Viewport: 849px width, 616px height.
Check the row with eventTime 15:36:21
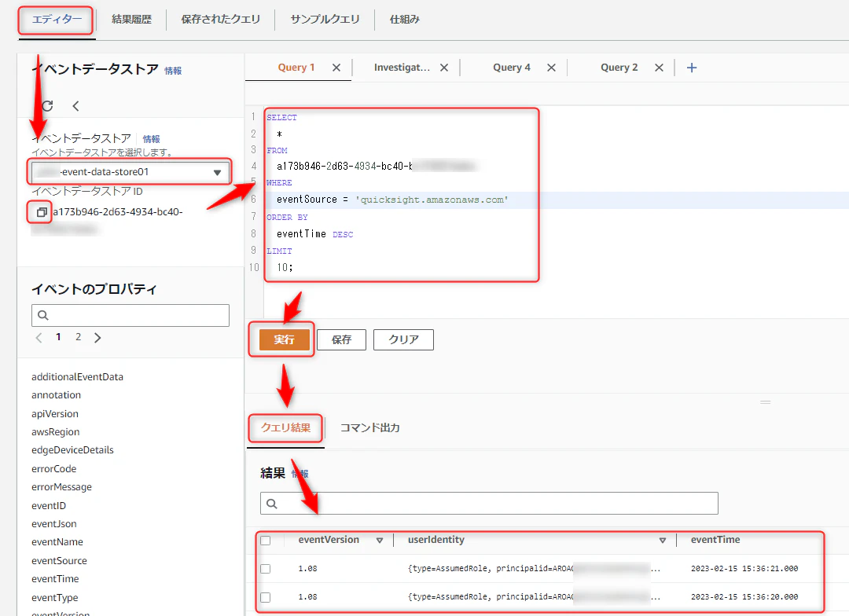266,569
